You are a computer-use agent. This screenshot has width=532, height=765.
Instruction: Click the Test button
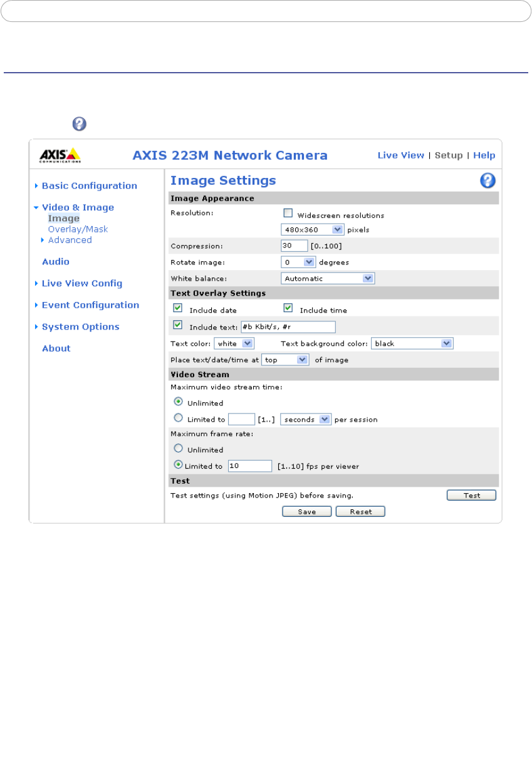point(471,496)
